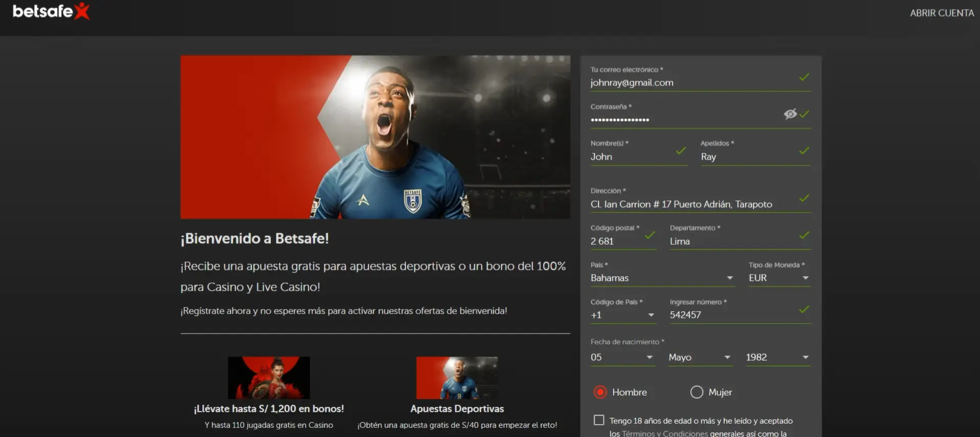Click ABRIR CUENTA in the header
Image resolution: width=980 pixels, height=437 pixels.
pyautogui.click(x=942, y=13)
